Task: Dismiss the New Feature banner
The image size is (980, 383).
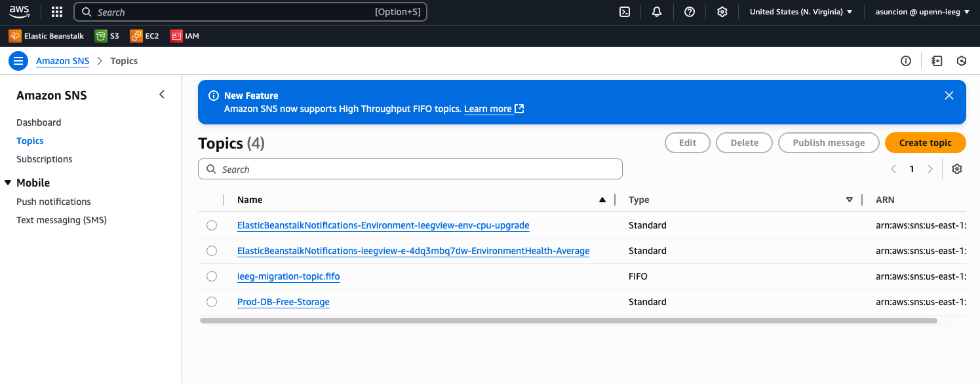Action: (x=949, y=96)
